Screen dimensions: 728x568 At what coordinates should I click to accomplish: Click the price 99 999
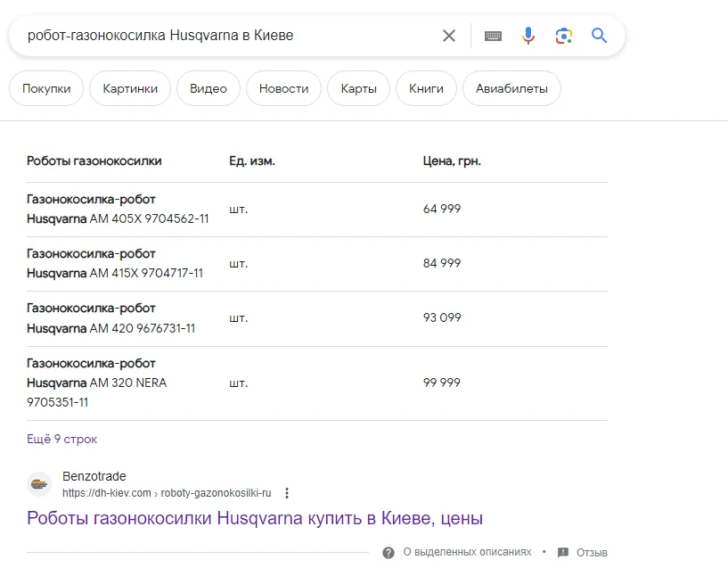pyautogui.click(x=442, y=383)
